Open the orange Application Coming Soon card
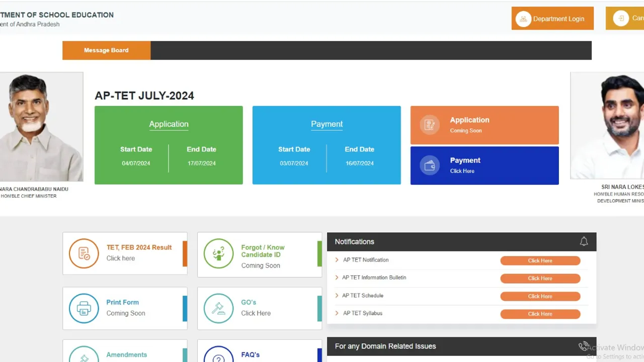The width and height of the screenshot is (644, 362). pyautogui.click(x=485, y=125)
